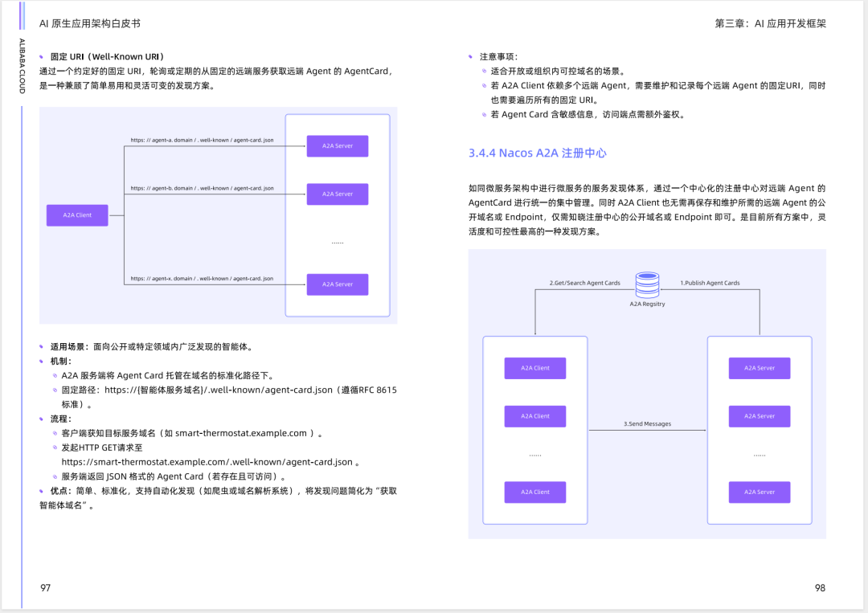
Task: Click the line "发起HTTP GET请求至"
Action: coord(102,447)
